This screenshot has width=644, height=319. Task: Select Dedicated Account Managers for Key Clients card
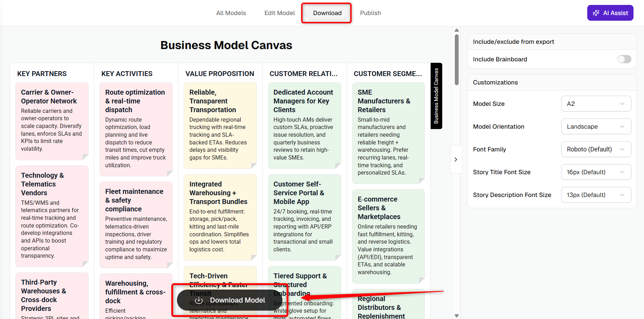[304, 125]
